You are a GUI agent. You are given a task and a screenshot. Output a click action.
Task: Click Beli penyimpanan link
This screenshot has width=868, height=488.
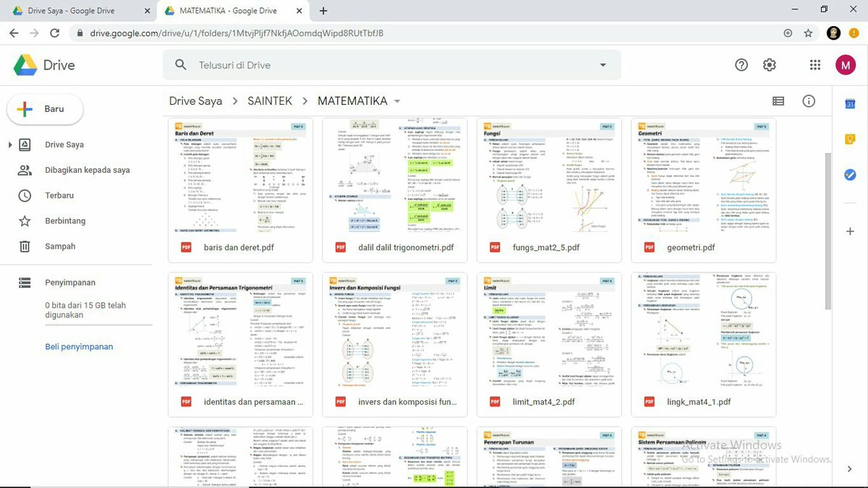click(x=79, y=347)
